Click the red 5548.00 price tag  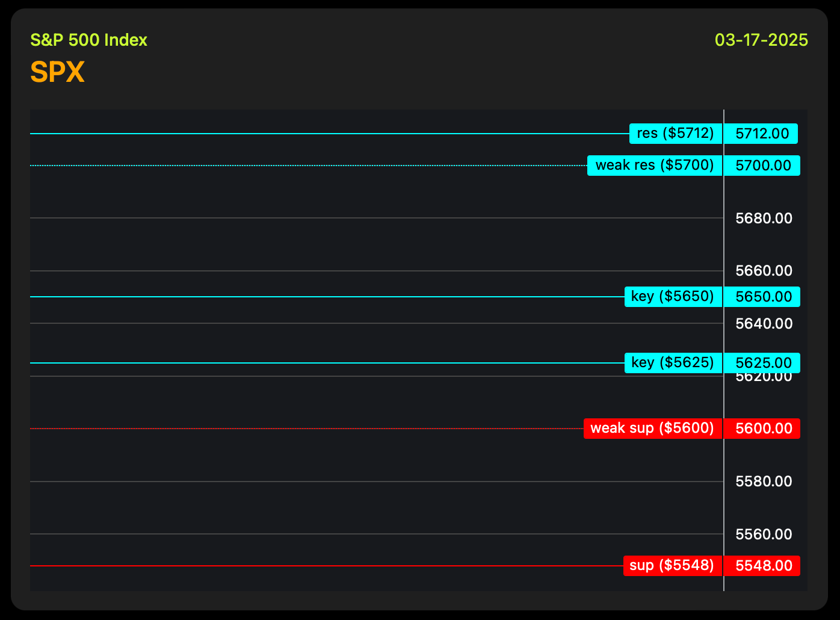(762, 566)
